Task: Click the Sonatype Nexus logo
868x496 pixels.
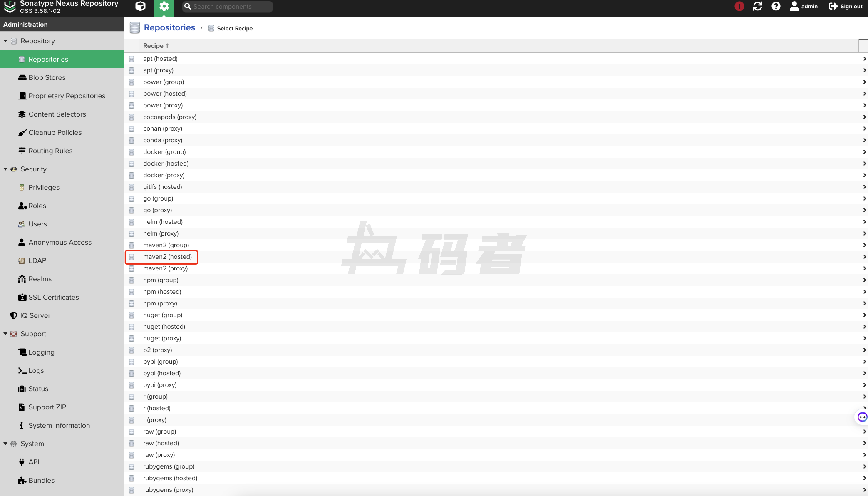Action: tap(10, 7)
